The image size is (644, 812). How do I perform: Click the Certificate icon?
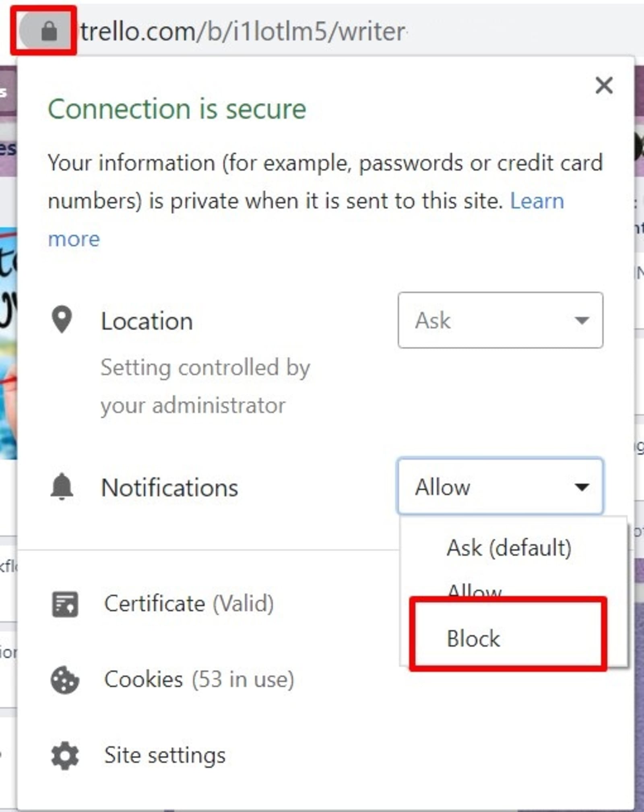point(66,604)
